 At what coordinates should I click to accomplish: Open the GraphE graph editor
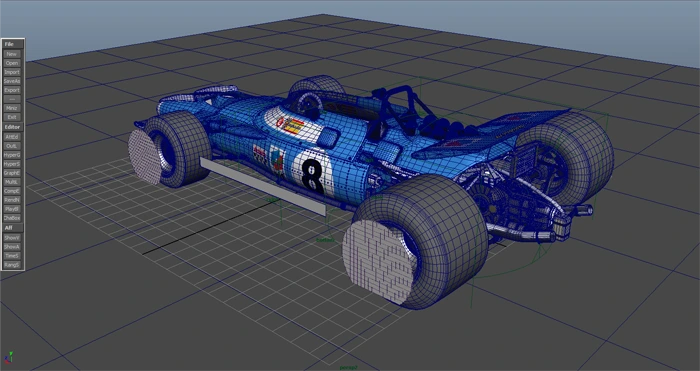tap(12, 173)
